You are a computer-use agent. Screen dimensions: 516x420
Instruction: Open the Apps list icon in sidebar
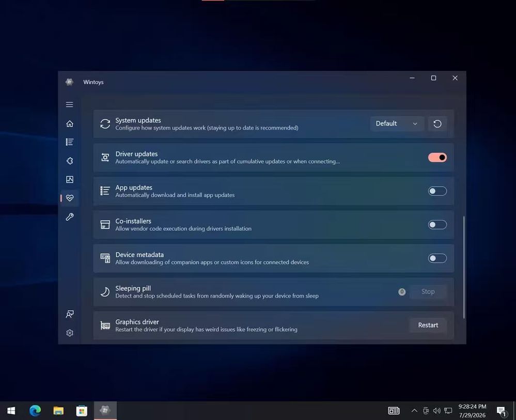[69, 142]
